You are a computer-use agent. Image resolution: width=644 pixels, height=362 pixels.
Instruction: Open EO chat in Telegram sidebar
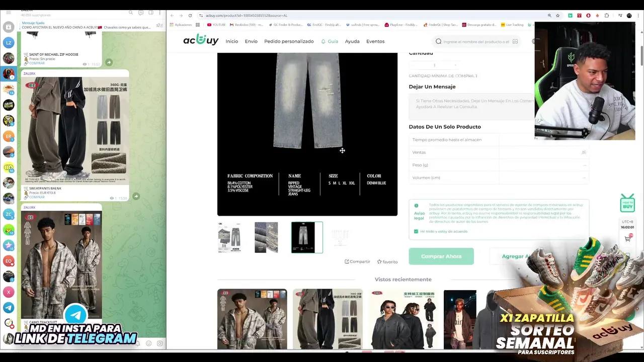(x=8, y=261)
